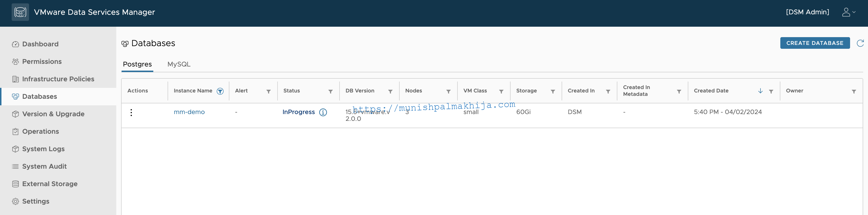This screenshot has width=868, height=215.
Task: Filter the VM Class column
Action: pos(501,91)
